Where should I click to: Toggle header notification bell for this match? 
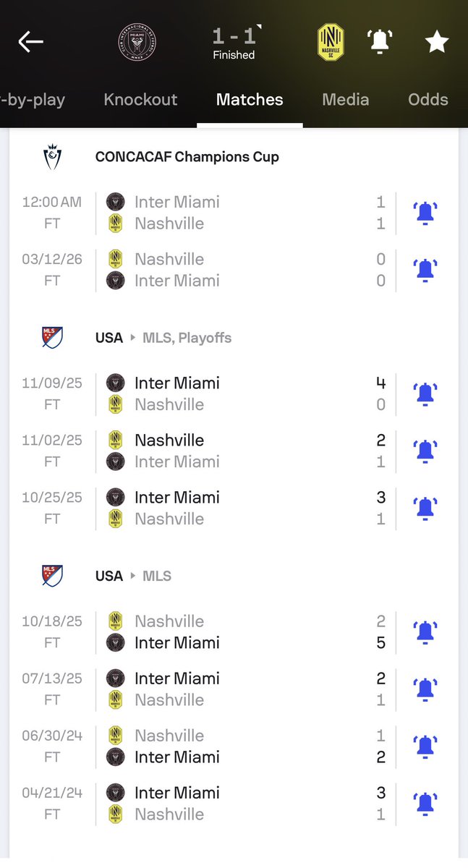(x=378, y=42)
